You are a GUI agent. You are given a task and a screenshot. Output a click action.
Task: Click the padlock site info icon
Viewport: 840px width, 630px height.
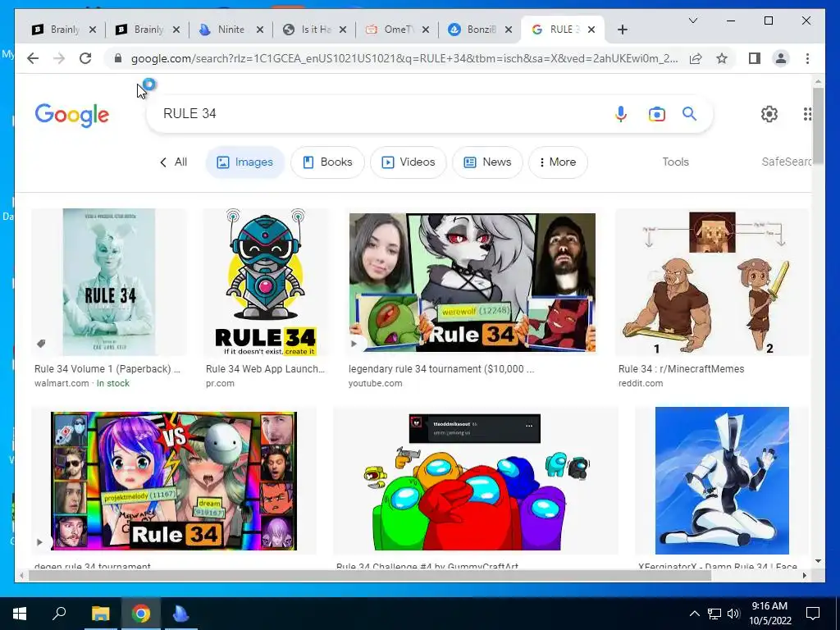point(118,58)
